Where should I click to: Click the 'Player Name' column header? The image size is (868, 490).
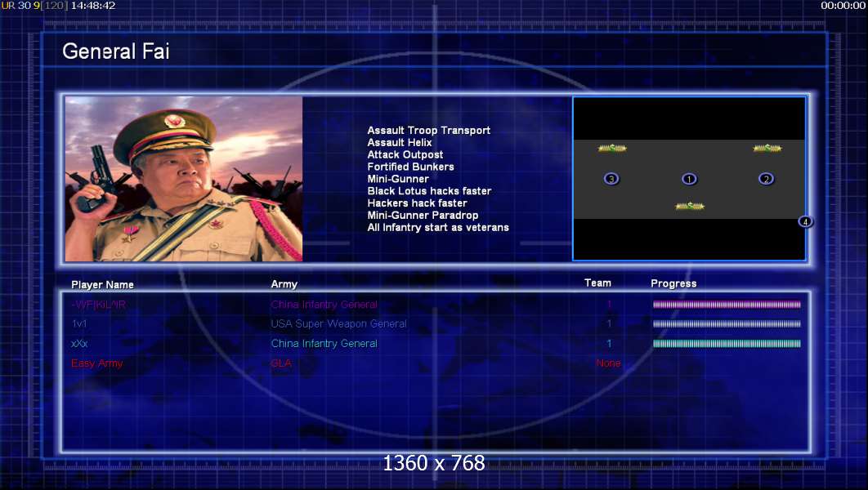pos(102,285)
